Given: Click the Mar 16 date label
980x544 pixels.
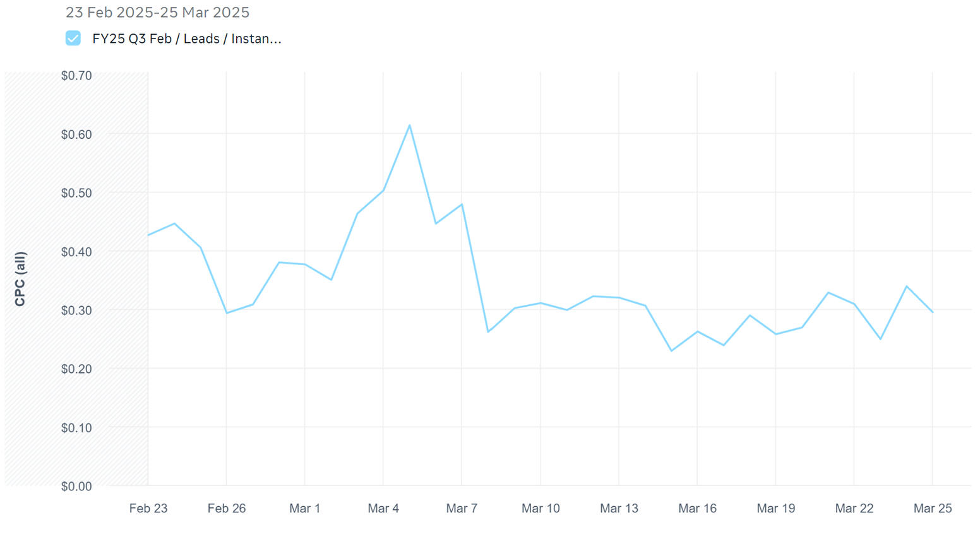Looking at the screenshot, I should click(x=697, y=508).
